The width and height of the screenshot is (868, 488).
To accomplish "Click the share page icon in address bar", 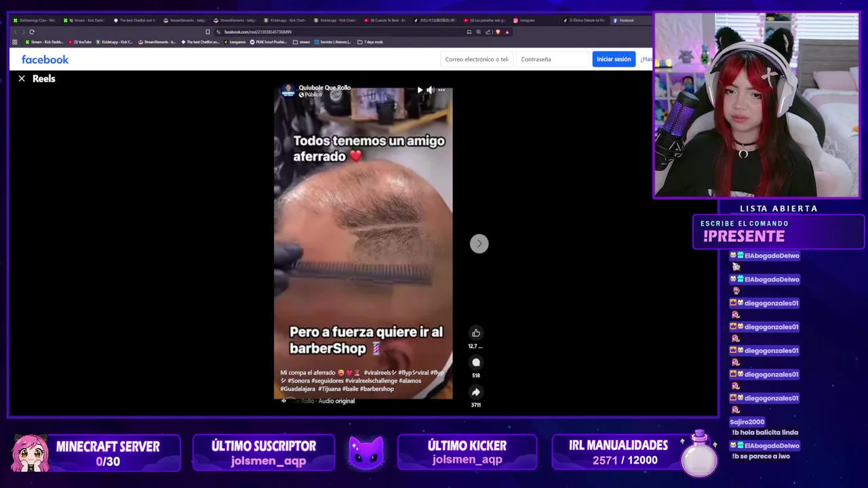I will (488, 32).
